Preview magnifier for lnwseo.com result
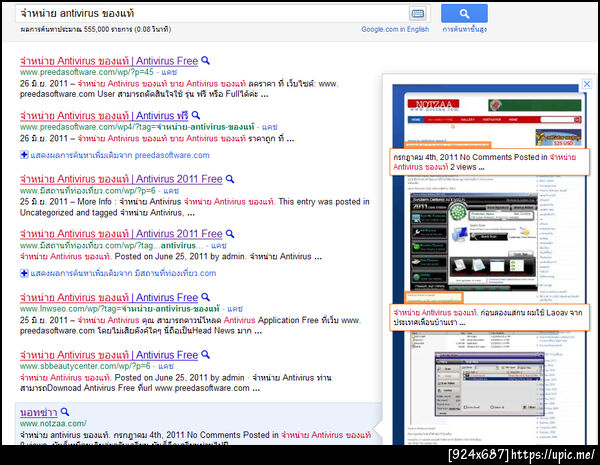This screenshot has width=600, height=465. coord(205,297)
